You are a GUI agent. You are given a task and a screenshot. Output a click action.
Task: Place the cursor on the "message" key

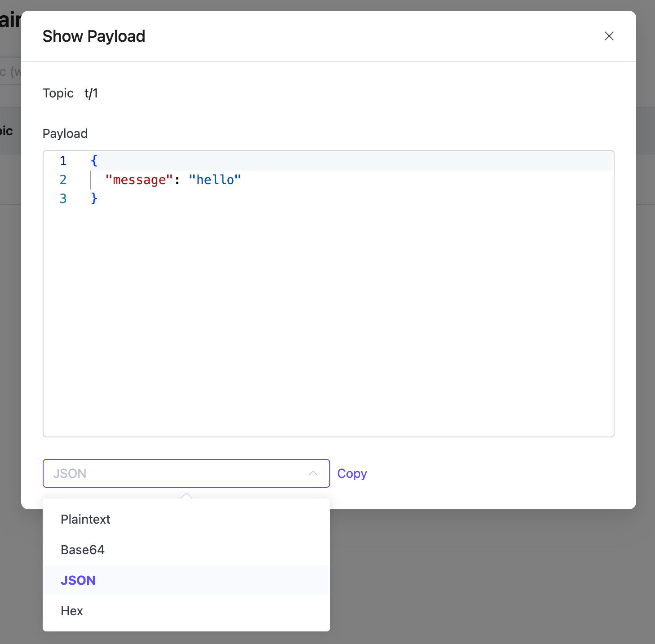(139, 180)
